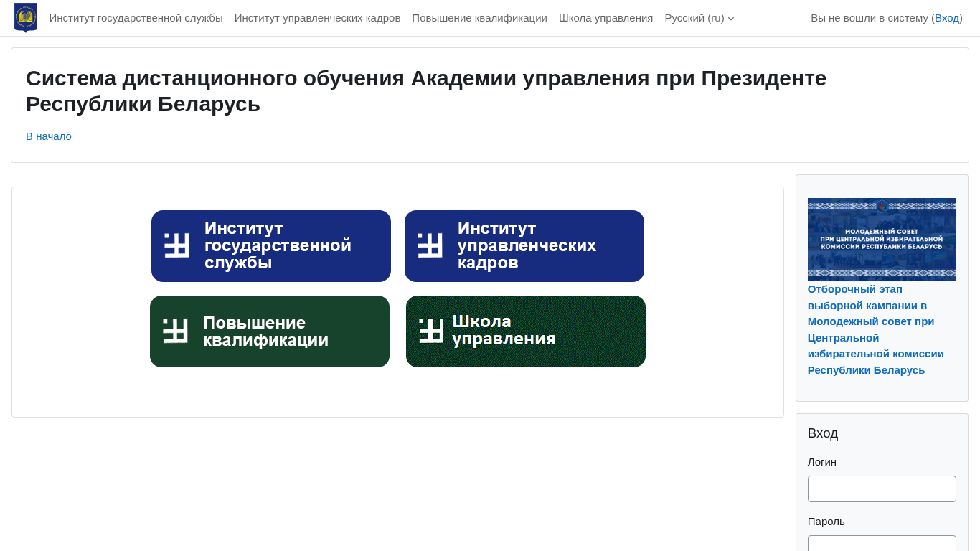Image resolution: width=980 pixels, height=551 pixels.
Task: Open Институт управленческих кадров in the top menu
Action: [x=317, y=18]
